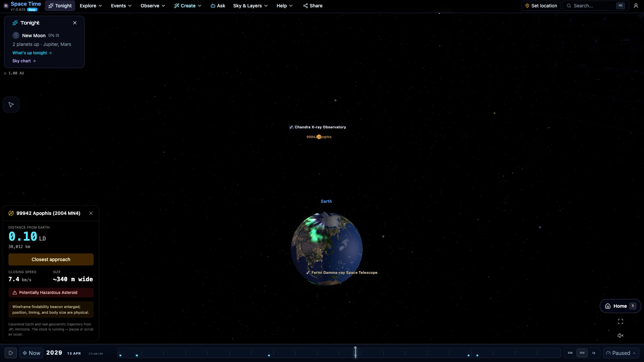Toggle the muted sound icon
This screenshot has width=644, height=362.
tap(621, 336)
